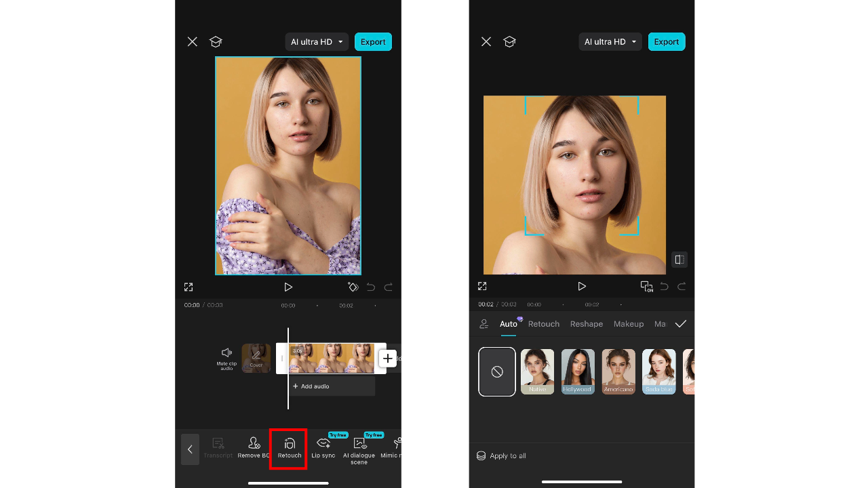Toggle the before/after comparison view on the preview
This screenshot has width=868, height=488.
tap(679, 259)
